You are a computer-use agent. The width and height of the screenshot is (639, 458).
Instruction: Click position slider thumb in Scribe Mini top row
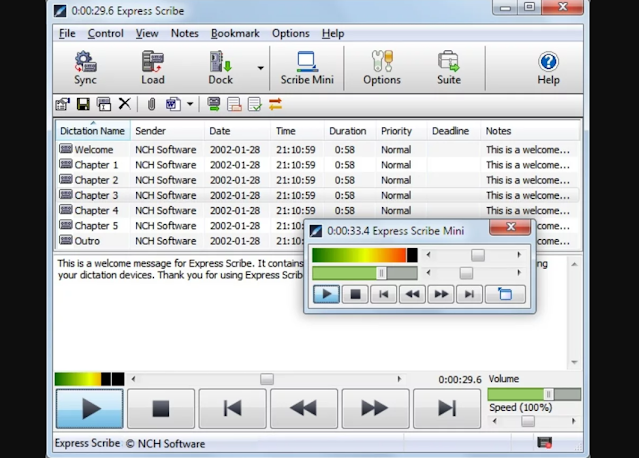(478, 255)
